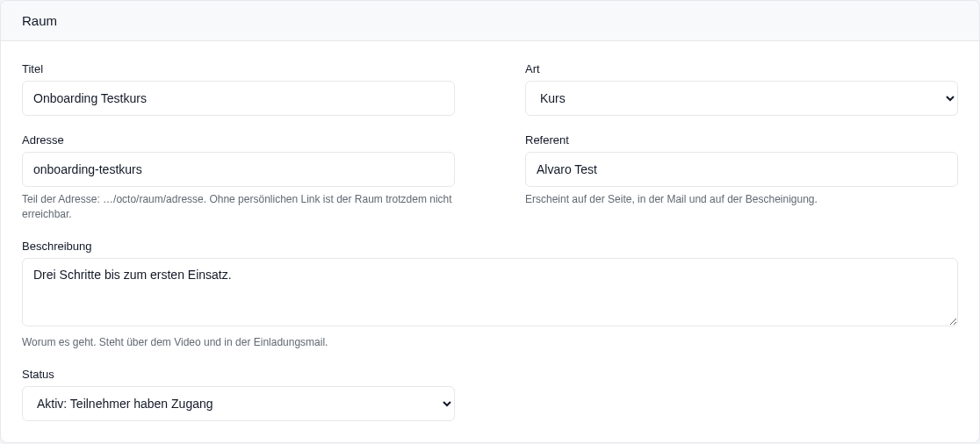Click the Adresse field with onboarding-testkurs

pos(238,169)
